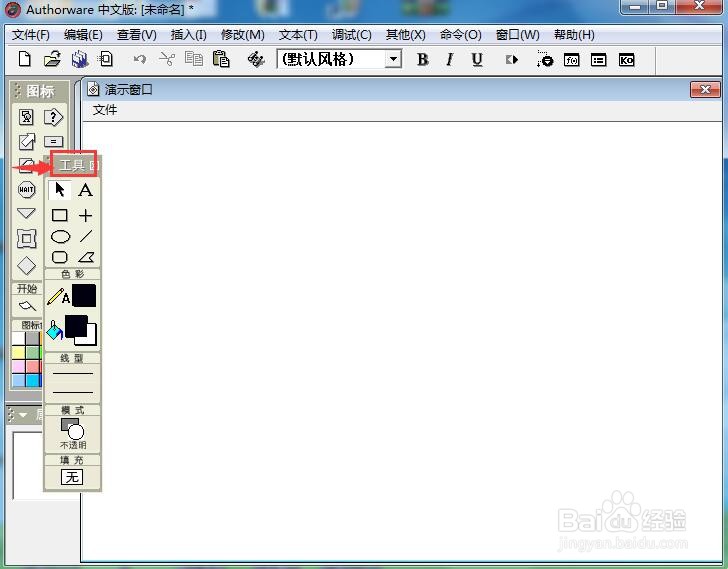Image resolution: width=728 pixels, height=569 pixels.
Task: Choose the upper line style
Action: pos(72,373)
